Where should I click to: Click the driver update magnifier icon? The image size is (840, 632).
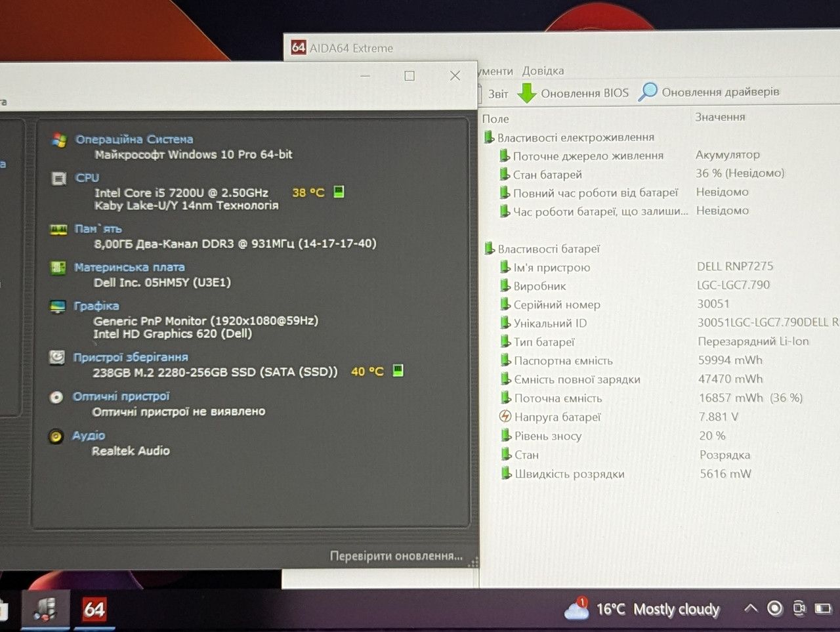point(648,92)
